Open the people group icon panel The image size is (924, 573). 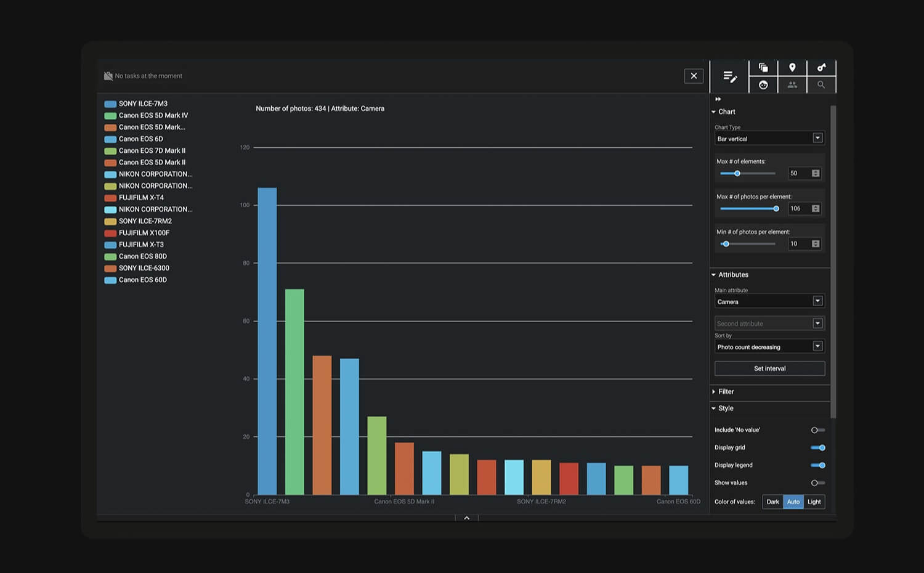[792, 85]
